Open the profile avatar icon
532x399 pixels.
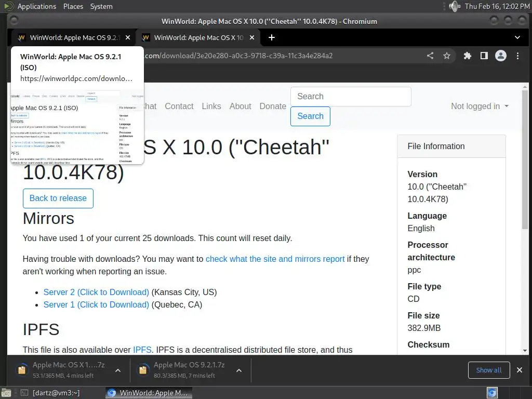[501, 56]
